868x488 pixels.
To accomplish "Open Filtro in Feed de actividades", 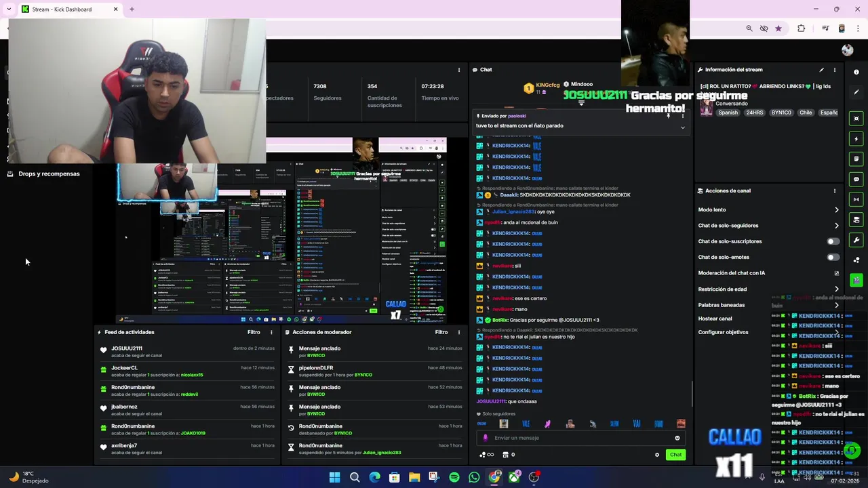I will point(254,332).
